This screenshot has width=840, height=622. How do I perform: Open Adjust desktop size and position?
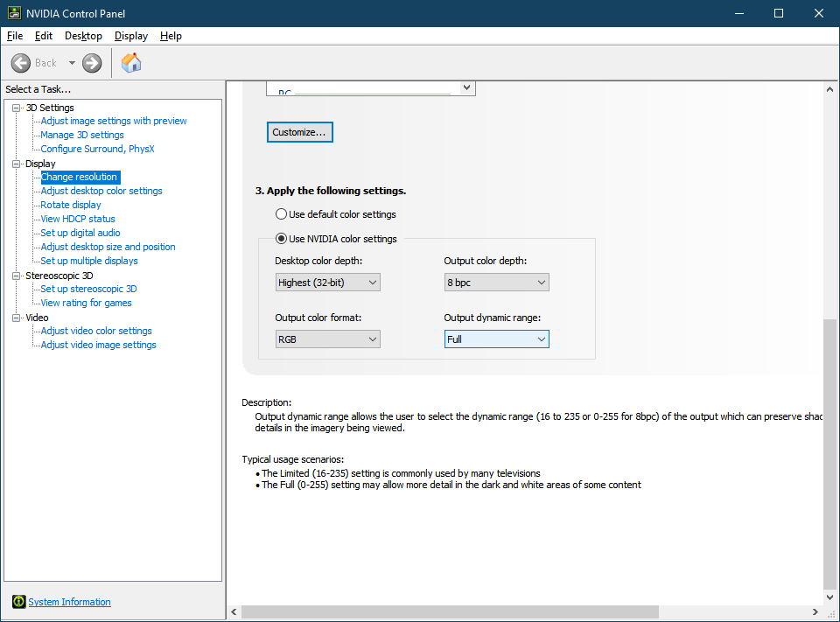(x=108, y=247)
